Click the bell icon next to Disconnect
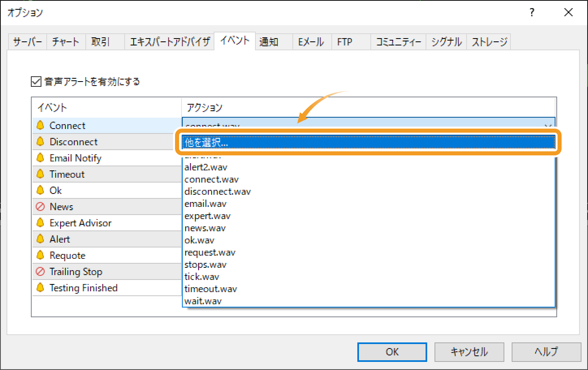This screenshot has height=370, width=588. [x=40, y=142]
